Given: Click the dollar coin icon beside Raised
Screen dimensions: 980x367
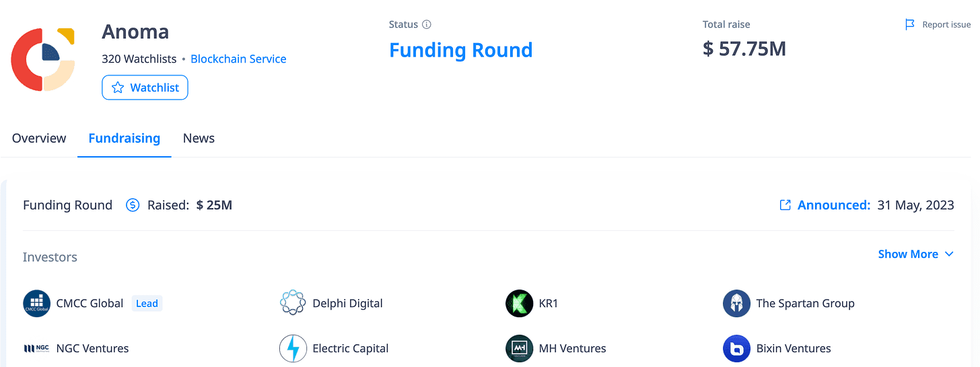Looking at the screenshot, I should pos(133,205).
